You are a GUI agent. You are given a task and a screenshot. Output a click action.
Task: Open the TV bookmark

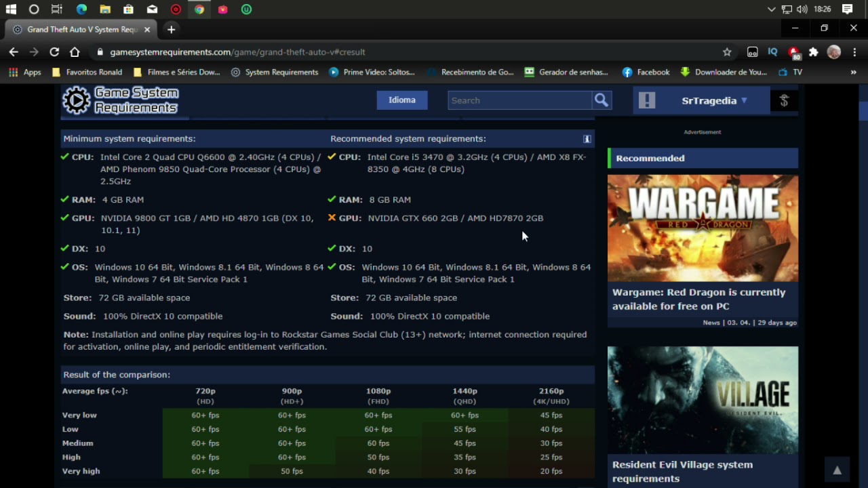click(790, 72)
